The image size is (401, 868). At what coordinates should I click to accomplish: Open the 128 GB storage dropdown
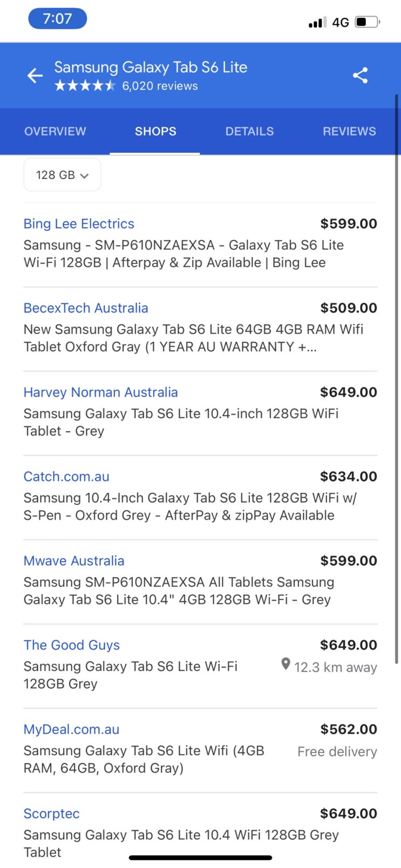62,175
